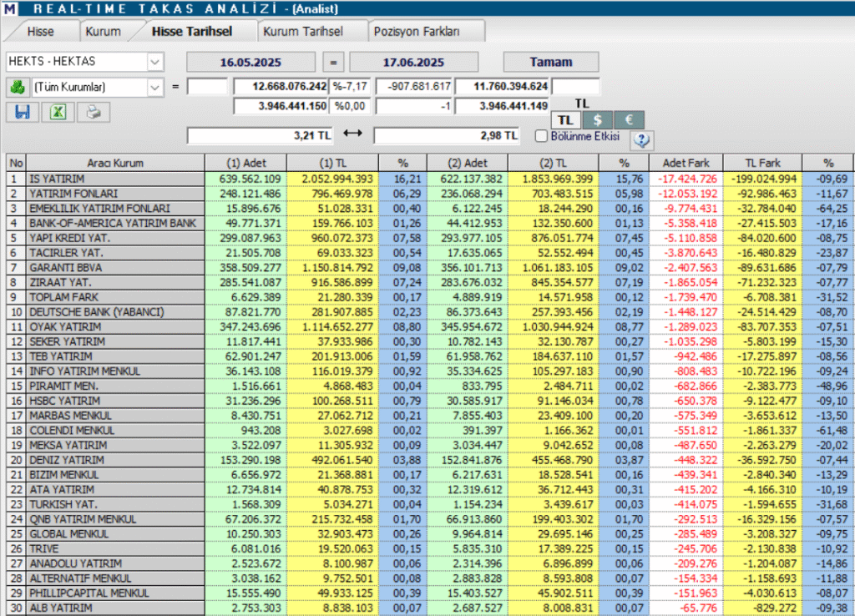Screen dimensions: 855x616
Task: Switch to the Hisse tab
Action: coord(41,32)
